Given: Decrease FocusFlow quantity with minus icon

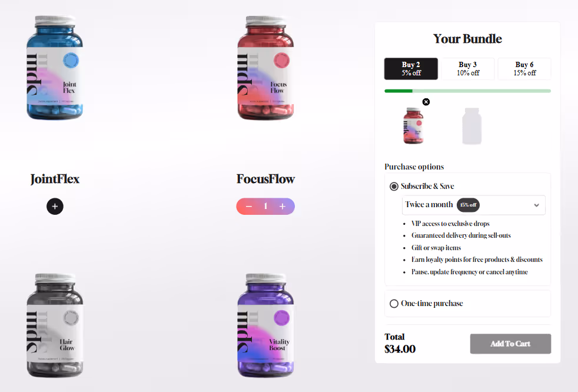Looking at the screenshot, I should 249,207.
